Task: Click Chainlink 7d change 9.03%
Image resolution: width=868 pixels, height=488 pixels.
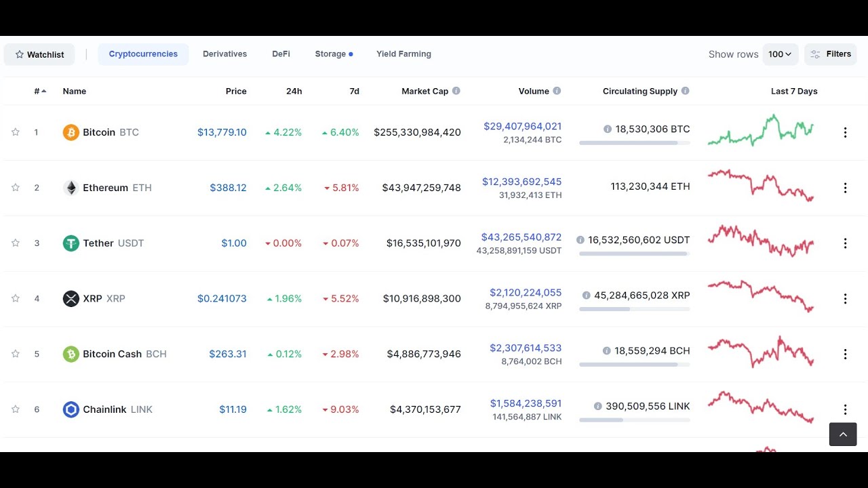Action: click(x=340, y=409)
